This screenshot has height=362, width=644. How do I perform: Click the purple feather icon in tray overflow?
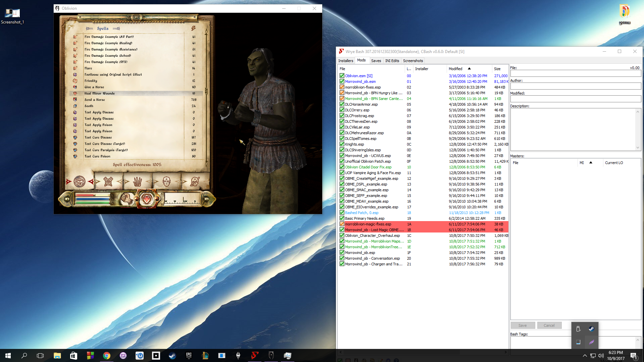click(x=591, y=342)
